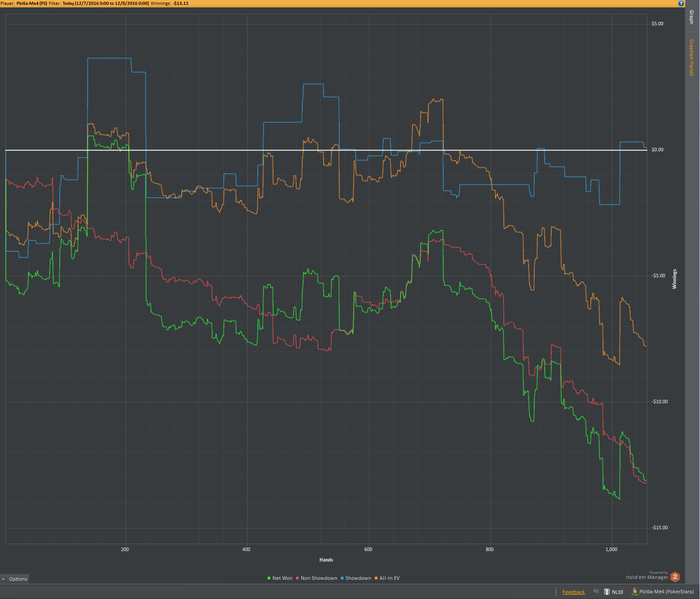Click the Hold'em Manager 2 logo badge
Screen dimensions: 700x599
tap(675, 577)
